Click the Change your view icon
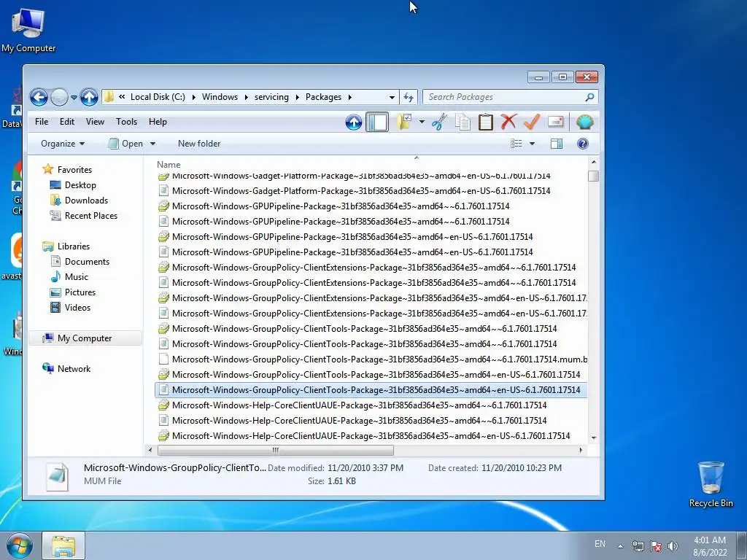Viewport: 747px width, 560px height. pyautogui.click(x=516, y=144)
